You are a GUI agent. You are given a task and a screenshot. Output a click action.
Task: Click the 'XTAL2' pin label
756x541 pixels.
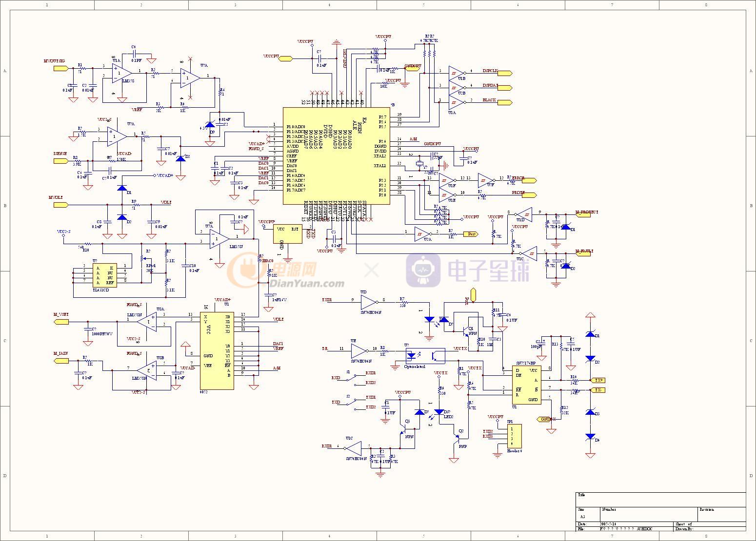[x=380, y=156]
